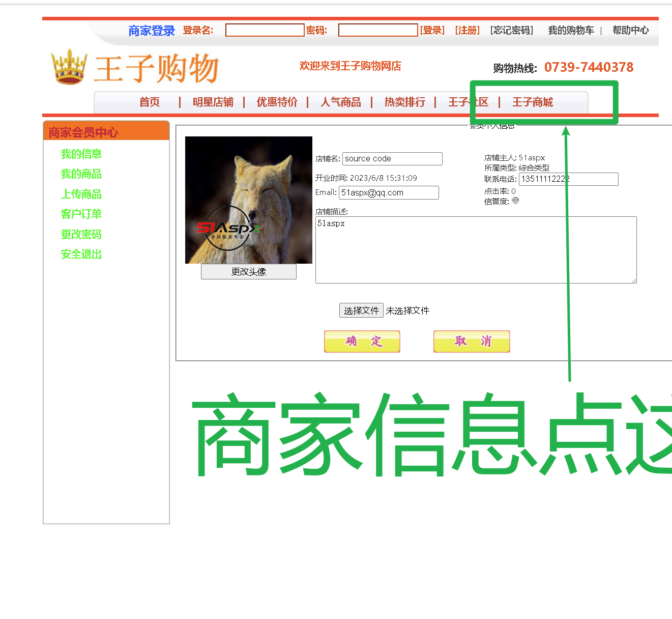Click the 所属类型: 综合类型 text
Screen dimensions: 672x619
517,167
